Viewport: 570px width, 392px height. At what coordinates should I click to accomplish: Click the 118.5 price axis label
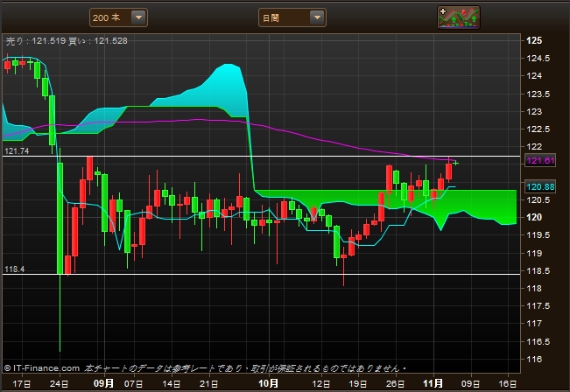pos(538,271)
